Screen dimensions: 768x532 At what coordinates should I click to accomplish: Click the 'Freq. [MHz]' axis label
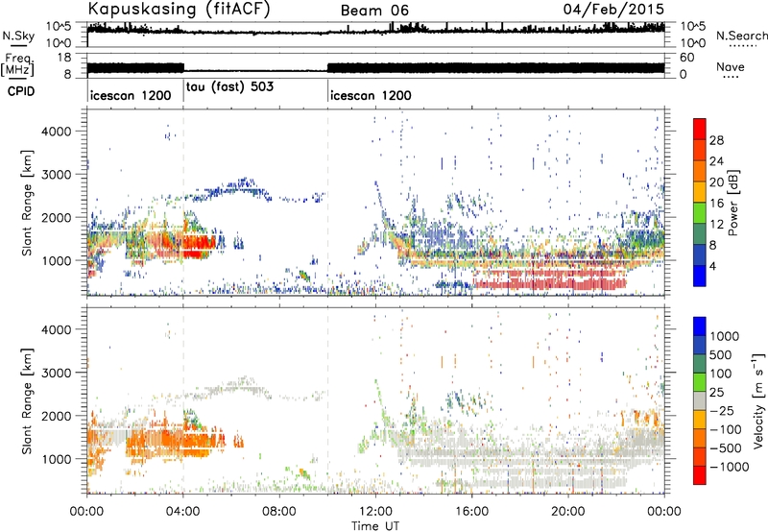coord(17,64)
